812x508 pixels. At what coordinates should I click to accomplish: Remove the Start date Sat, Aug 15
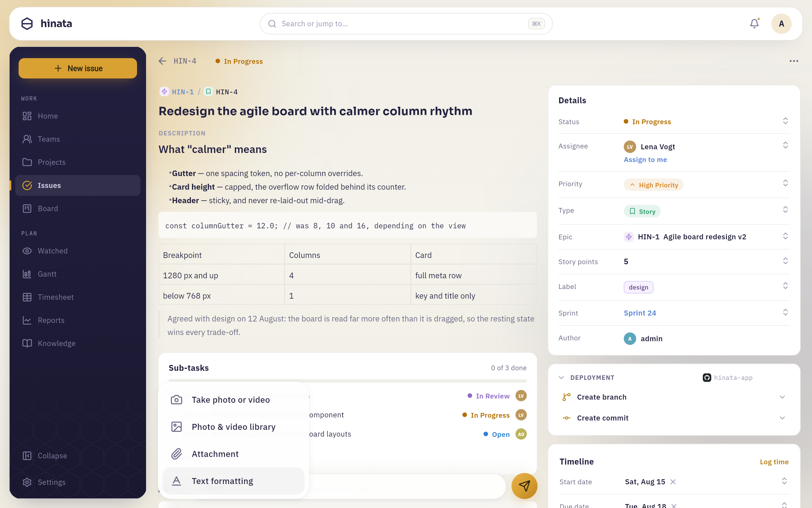673,482
